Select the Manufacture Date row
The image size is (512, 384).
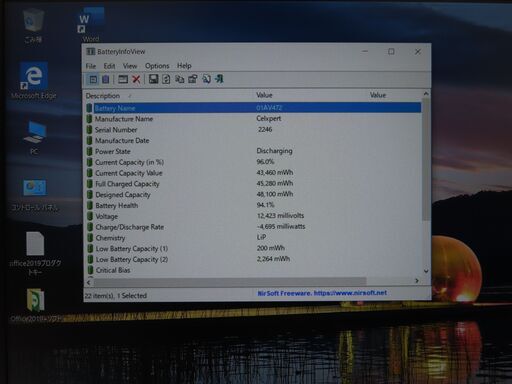[x=253, y=140]
